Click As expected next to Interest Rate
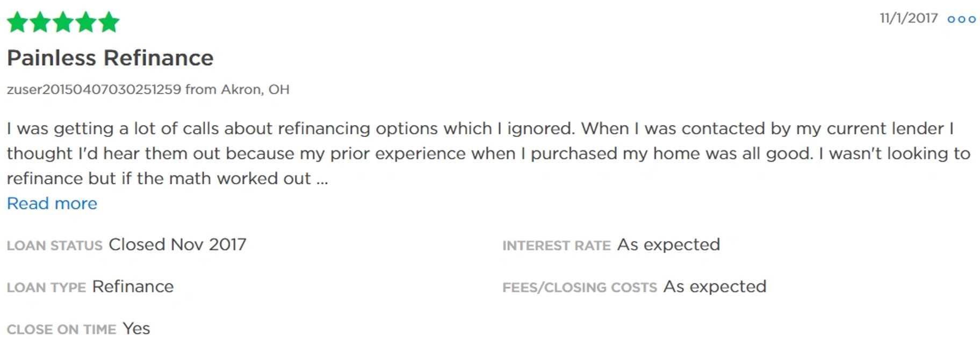 coord(668,244)
